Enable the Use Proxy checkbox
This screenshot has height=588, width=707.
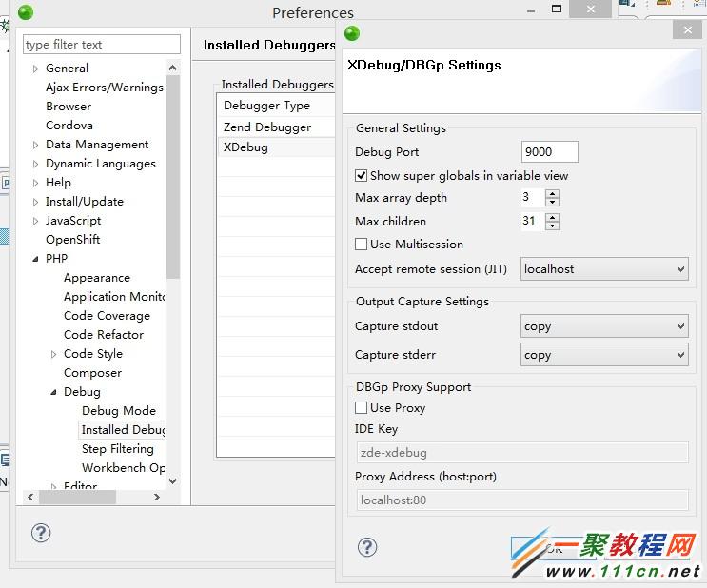pos(362,407)
